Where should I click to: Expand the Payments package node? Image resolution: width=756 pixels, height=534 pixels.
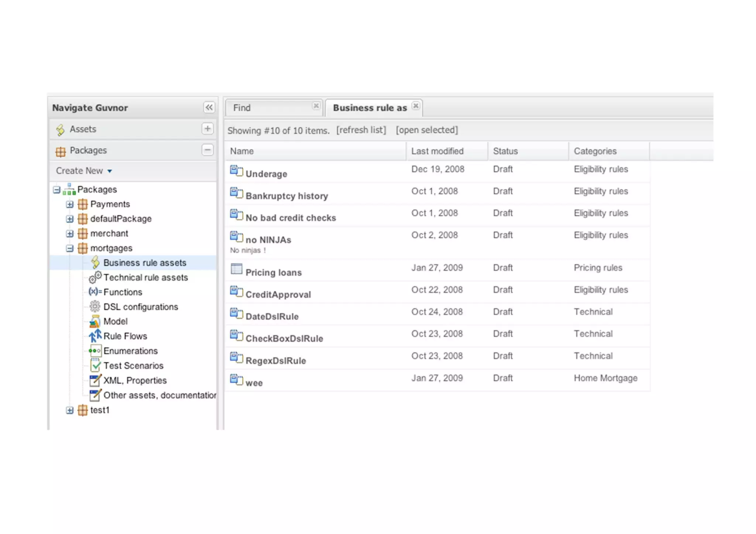70,204
